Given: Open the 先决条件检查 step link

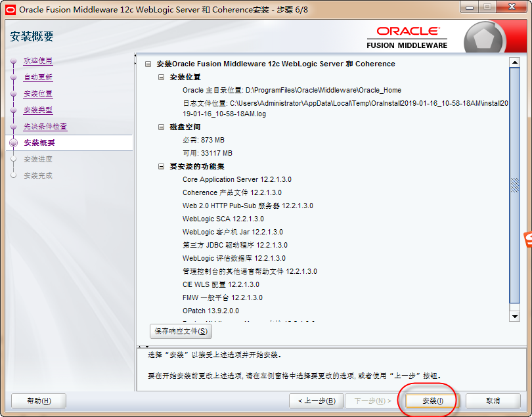Looking at the screenshot, I should 45,127.
